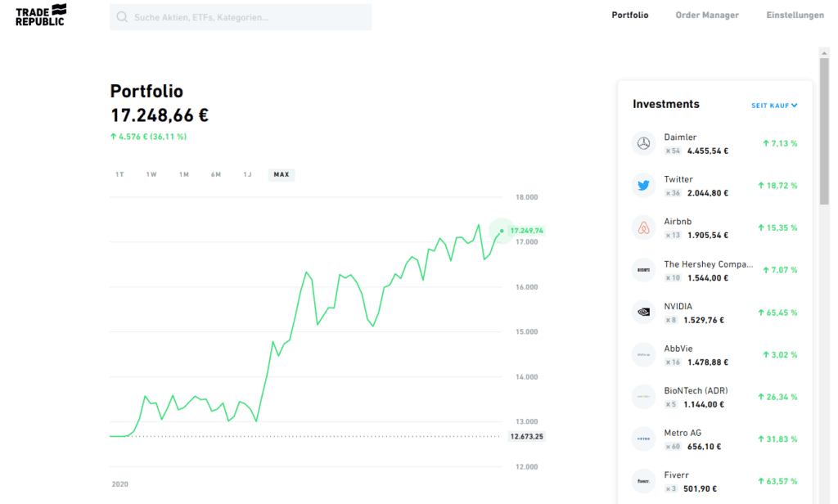
Task: Select the 1M time range
Action: [x=184, y=174]
